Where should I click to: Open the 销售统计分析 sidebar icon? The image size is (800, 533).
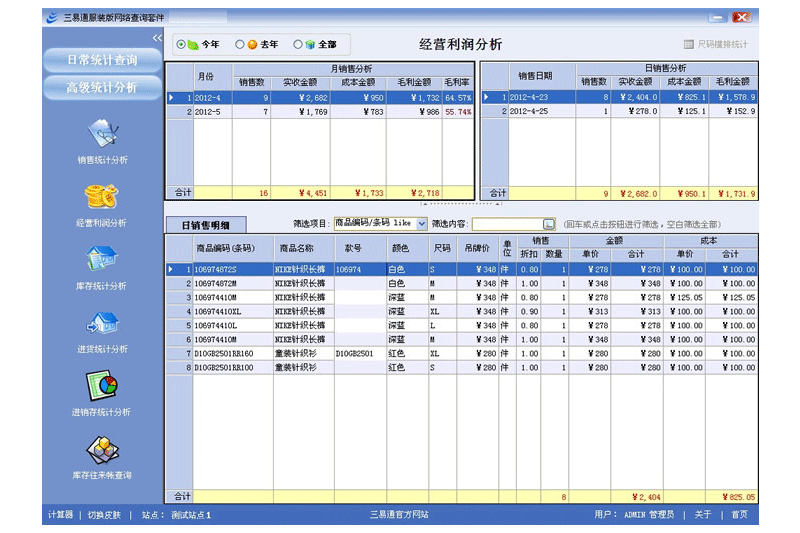(103, 134)
